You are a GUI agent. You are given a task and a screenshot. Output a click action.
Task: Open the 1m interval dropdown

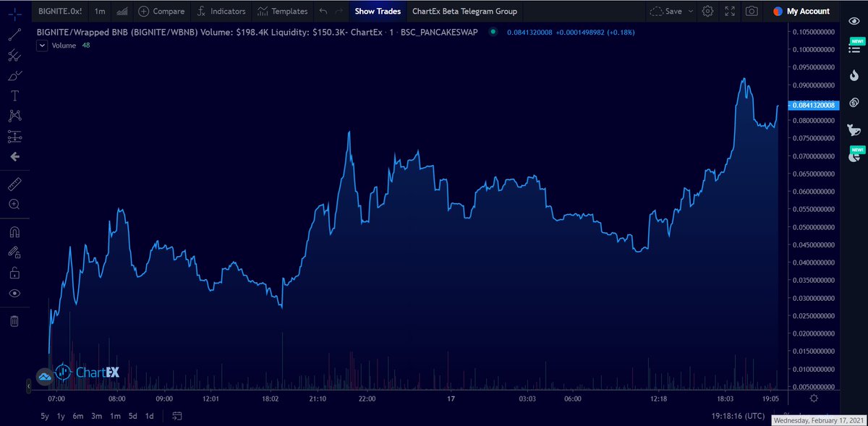[100, 12]
